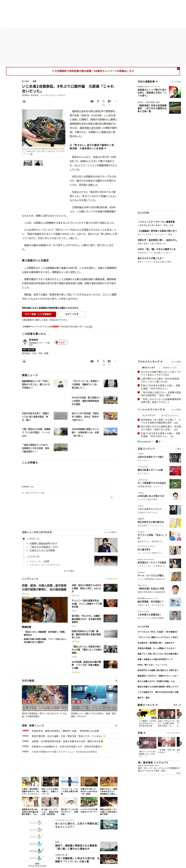Open 朝日新聞 breadcrumb link
Image resolution: width=186 pixels, height=868 pixels.
[x=25, y=81]
